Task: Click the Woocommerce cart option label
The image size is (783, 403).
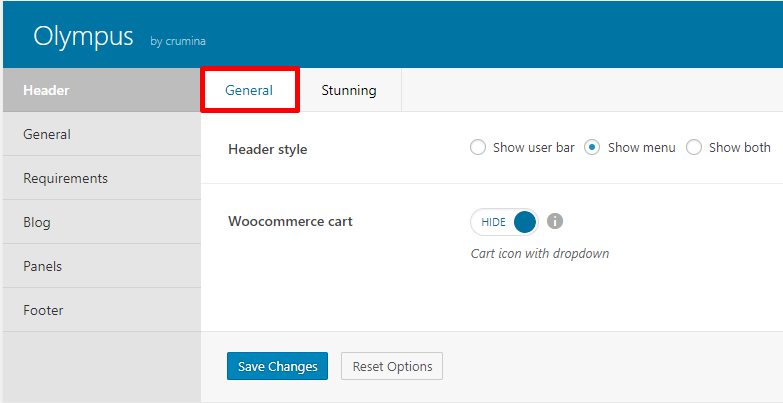Action: pyautogui.click(x=291, y=221)
